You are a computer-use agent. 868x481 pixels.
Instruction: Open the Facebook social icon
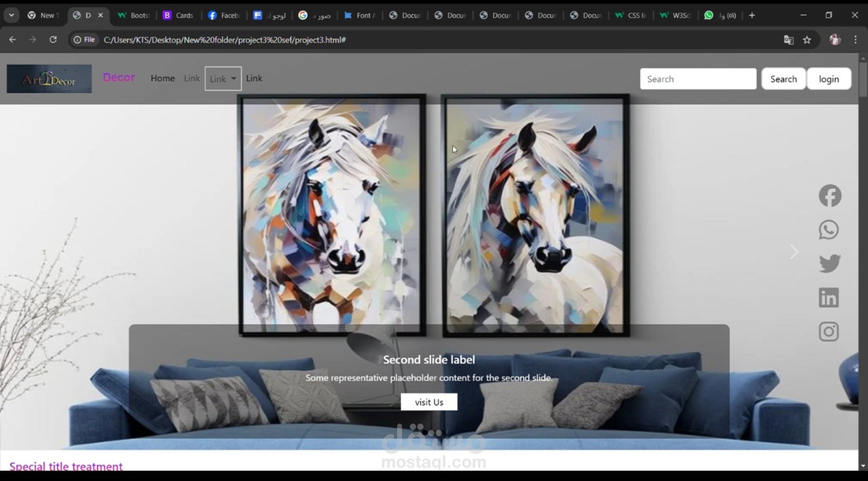click(x=829, y=196)
